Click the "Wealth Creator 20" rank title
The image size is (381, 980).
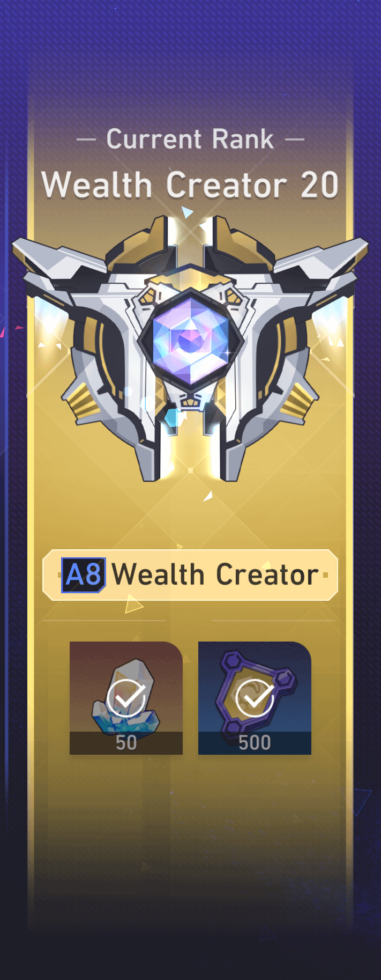click(190, 185)
